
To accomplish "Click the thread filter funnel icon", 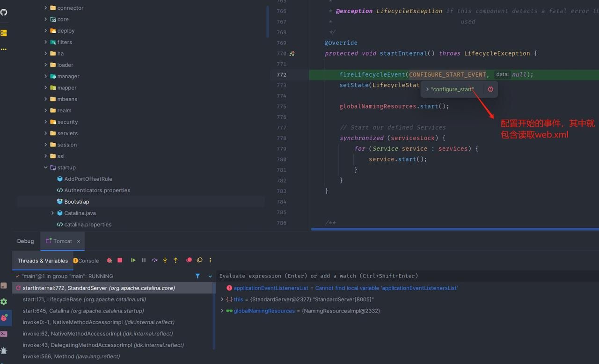I will (197, 276).
